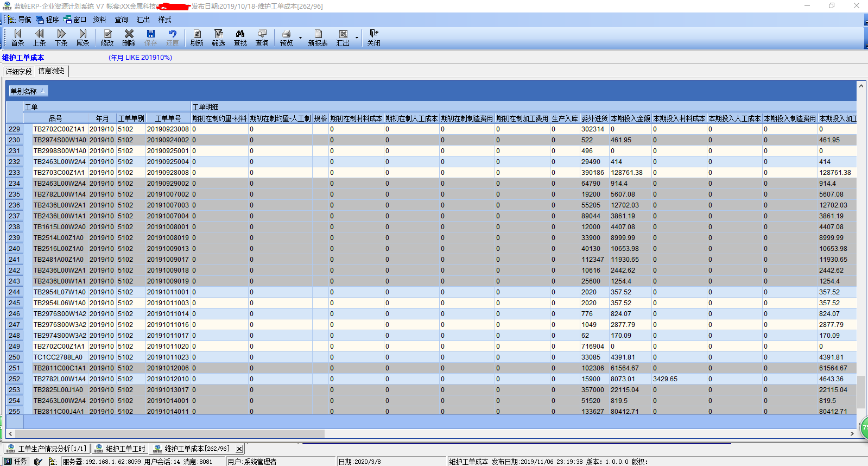Click the 预览 print preview icon
This screenshot has width=868, height=466.
point(287,38)
